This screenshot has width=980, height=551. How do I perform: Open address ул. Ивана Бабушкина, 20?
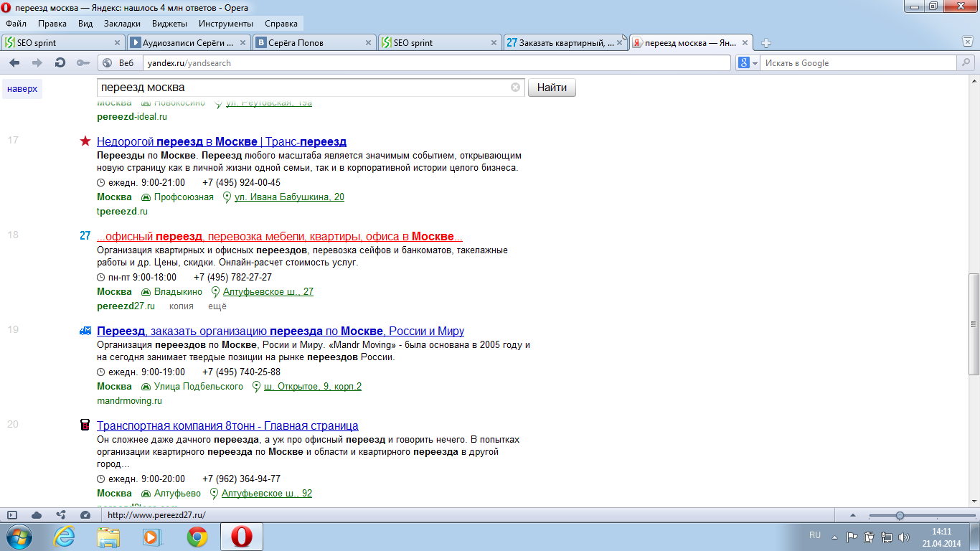click(289, 197)
